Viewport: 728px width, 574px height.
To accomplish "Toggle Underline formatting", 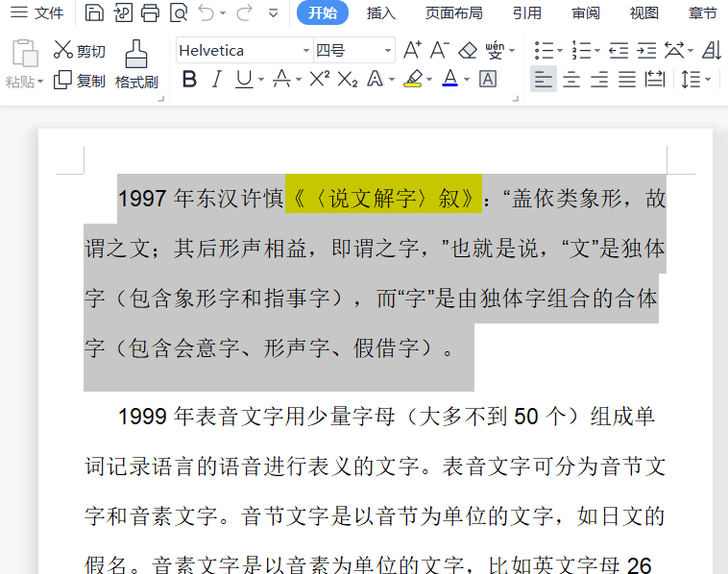I will click(x=244, y=80).
